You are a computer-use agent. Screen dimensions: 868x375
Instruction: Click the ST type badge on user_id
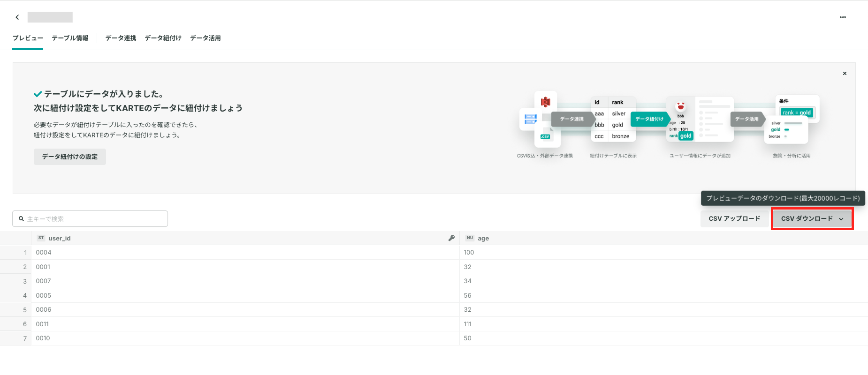tap(41, 238)
